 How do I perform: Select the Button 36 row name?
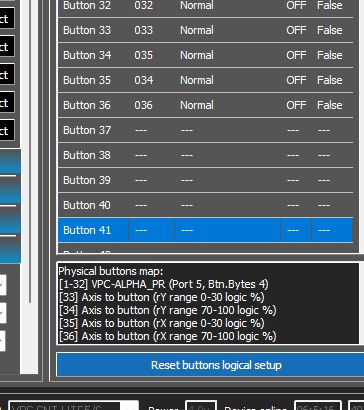(87, 105)
